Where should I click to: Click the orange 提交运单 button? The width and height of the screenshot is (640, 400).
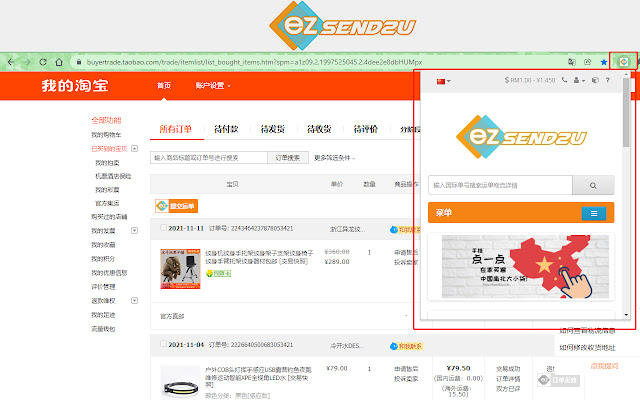click(x=176, y=206)
